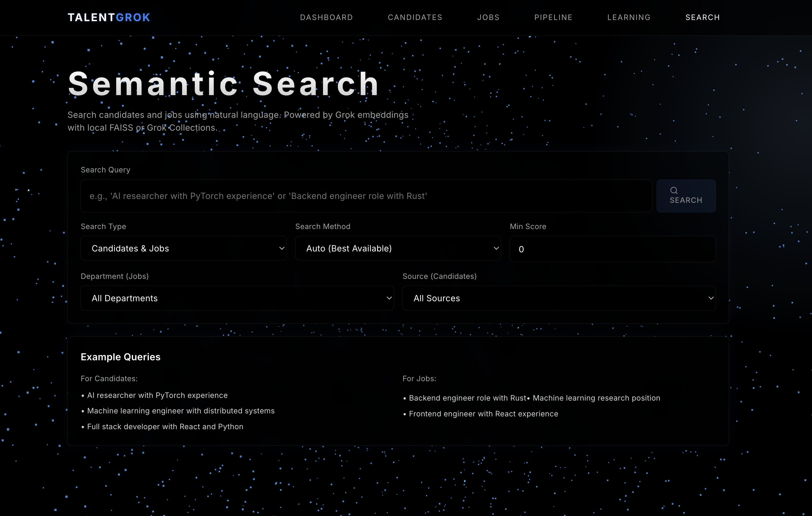Viewport: 812px width, 516px height.
Task: Focus the Search Query text field
Action: (366, 196)
